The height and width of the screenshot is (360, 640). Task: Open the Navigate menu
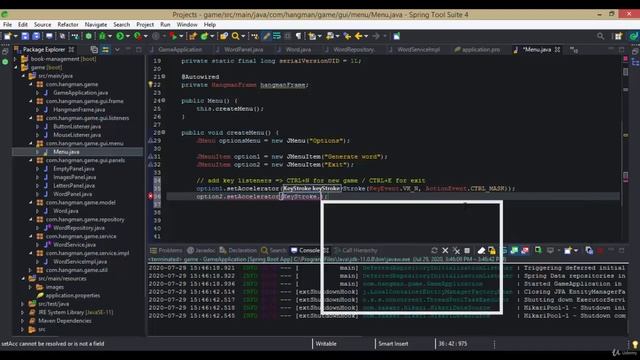(x=96, y=24)
